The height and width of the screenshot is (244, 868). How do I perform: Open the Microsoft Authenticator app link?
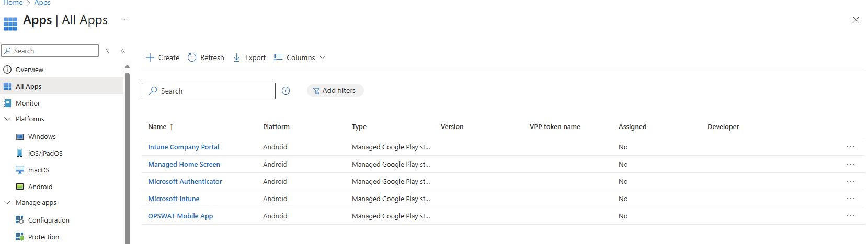[x=185, y=181]
